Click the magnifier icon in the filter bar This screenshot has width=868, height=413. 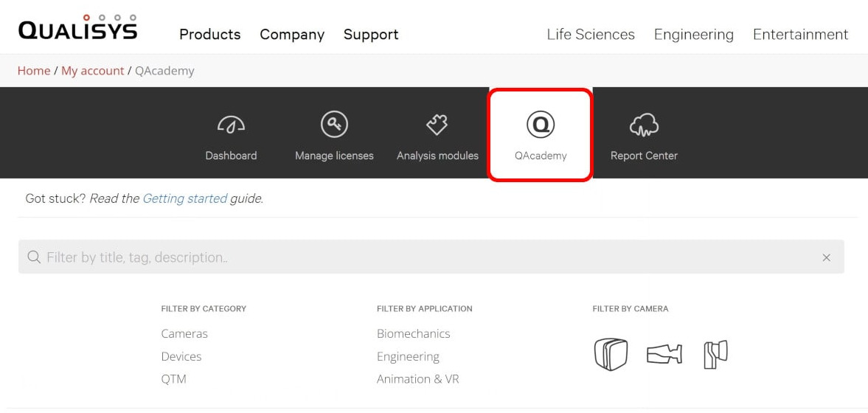click(33, 257)
